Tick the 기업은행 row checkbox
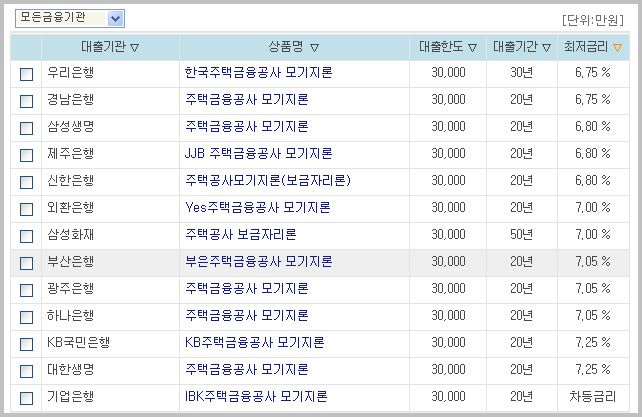Image resolution: width=642 pixels, height=417 pixels. click(27, 399)
